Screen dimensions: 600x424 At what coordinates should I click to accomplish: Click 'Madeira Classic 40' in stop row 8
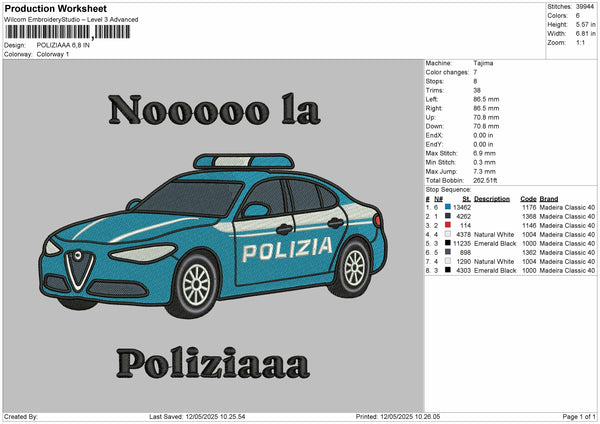pos(567,271)
